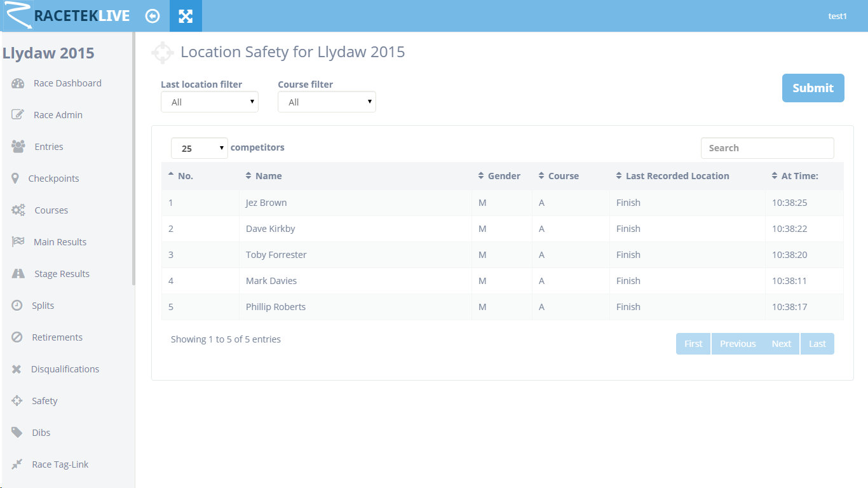Click the test1 user name

(837, 16)
